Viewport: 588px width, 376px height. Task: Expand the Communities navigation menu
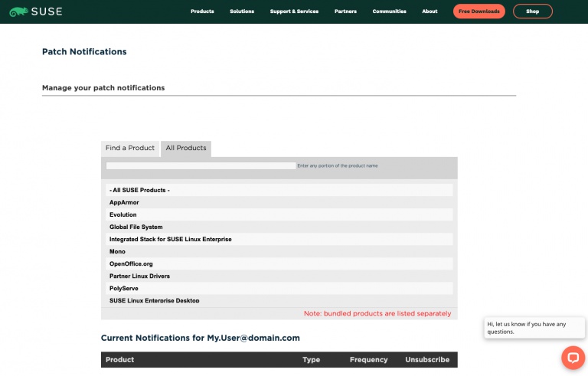[x=389, y=11]
